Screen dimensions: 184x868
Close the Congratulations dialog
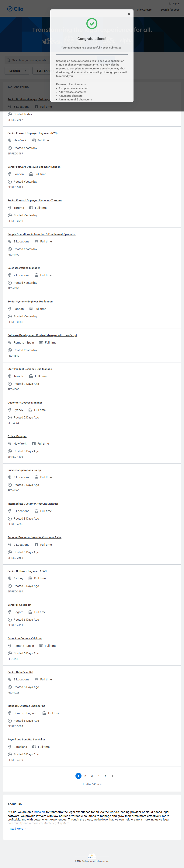[x=129, y=14]
